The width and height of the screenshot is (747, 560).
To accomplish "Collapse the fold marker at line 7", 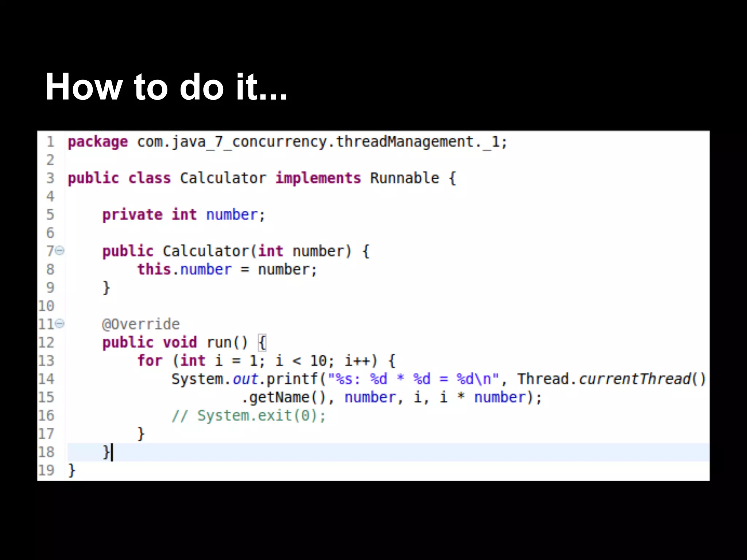I will (x=60, y=250).
